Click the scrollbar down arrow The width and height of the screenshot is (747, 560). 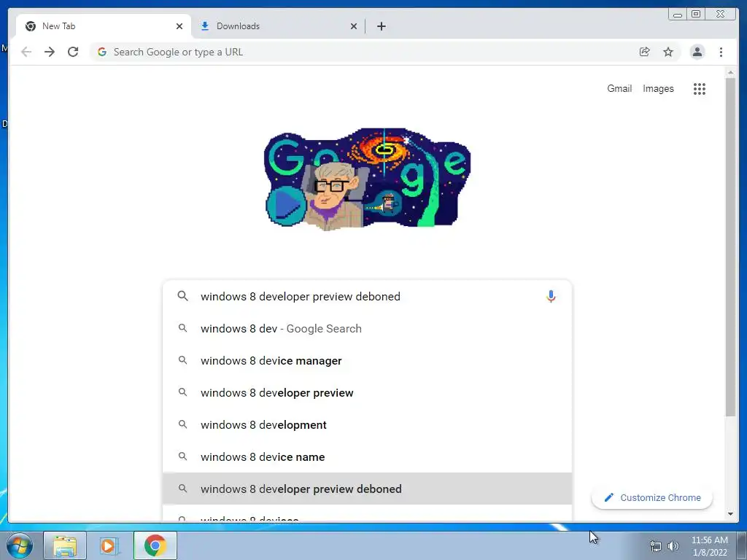(x=730, y=514)
